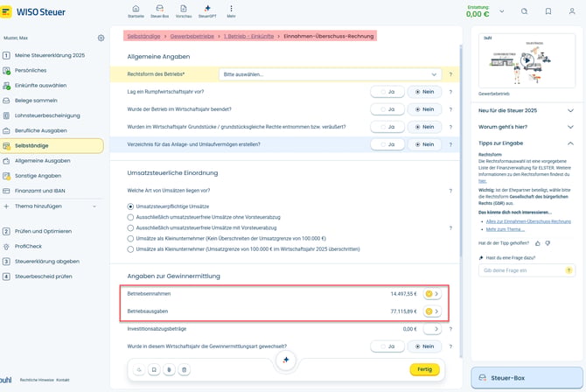Click the yellow Fertig button

click(424, 369)
